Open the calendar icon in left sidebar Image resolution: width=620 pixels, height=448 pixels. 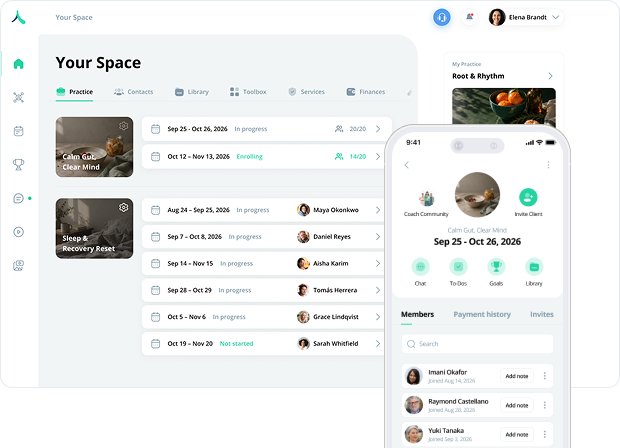tap(19, 131)
